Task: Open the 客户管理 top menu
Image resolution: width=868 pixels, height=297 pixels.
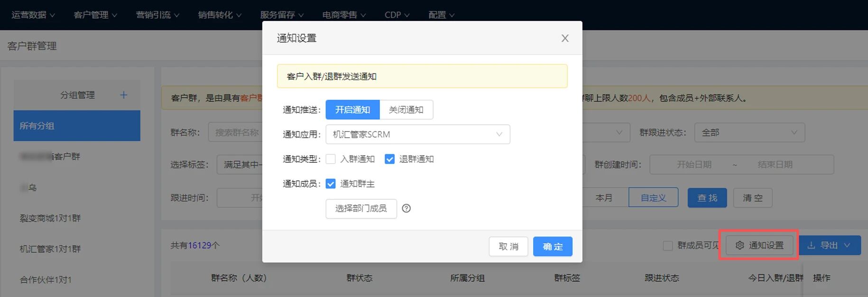Action: click(95, 15)
